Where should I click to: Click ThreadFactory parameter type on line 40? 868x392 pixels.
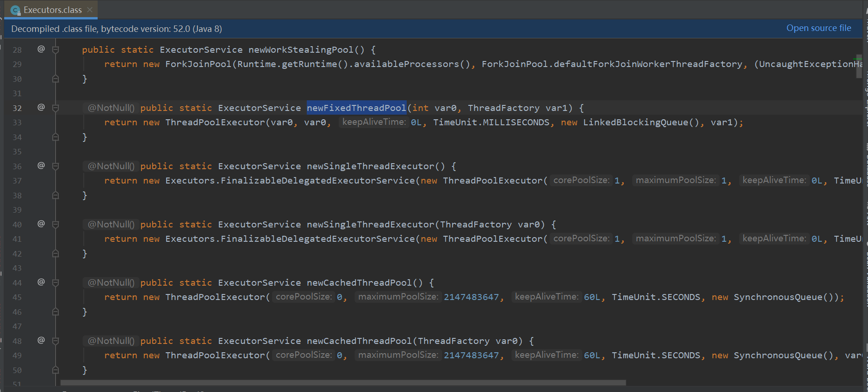pyautogui.click(x=476, y=224)
